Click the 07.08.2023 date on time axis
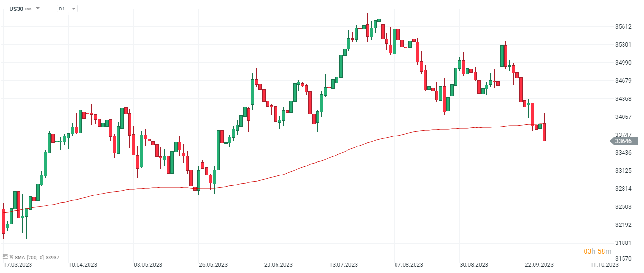644x273 pixels. 409,265
